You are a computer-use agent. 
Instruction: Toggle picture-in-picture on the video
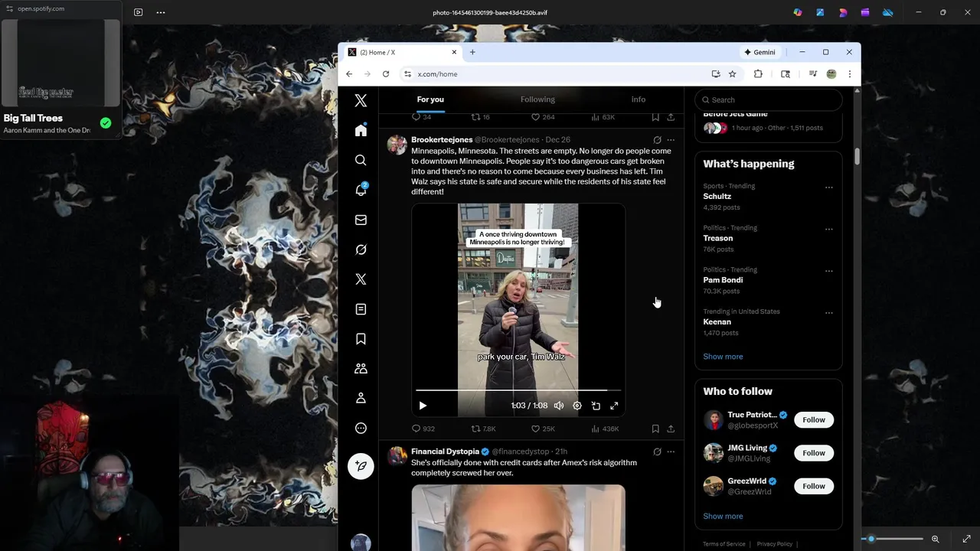596,406
